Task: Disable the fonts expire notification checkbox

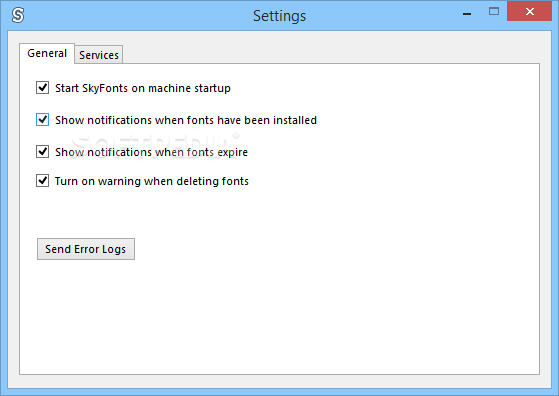Action: pos(42,151)
